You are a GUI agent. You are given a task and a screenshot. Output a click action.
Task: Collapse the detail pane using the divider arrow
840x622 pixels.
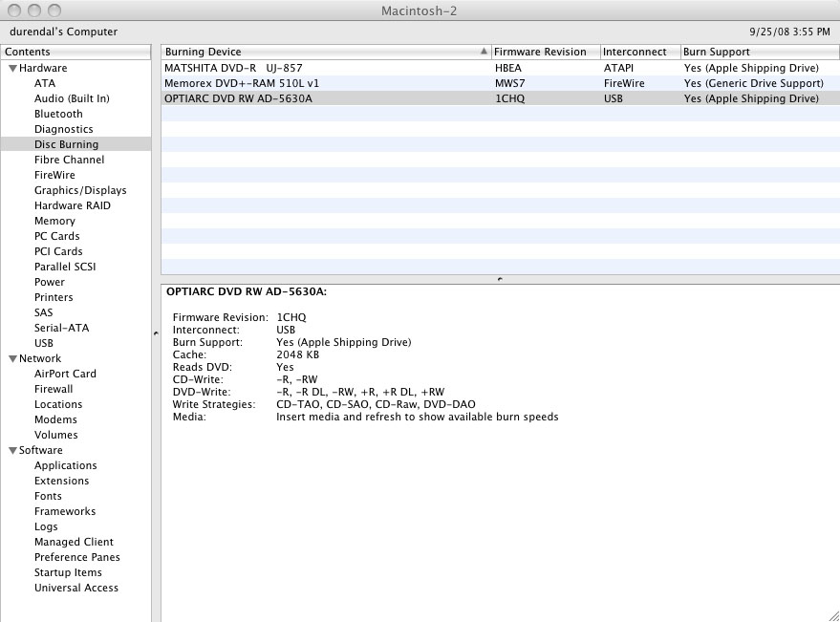click(x=499, y=277)
